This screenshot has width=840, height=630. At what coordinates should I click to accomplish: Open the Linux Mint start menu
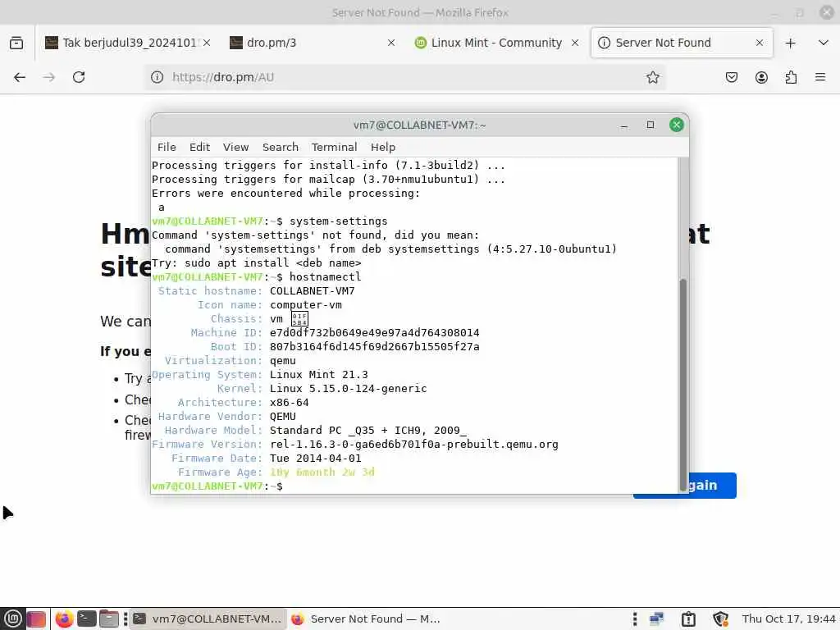tap(13, 619)
